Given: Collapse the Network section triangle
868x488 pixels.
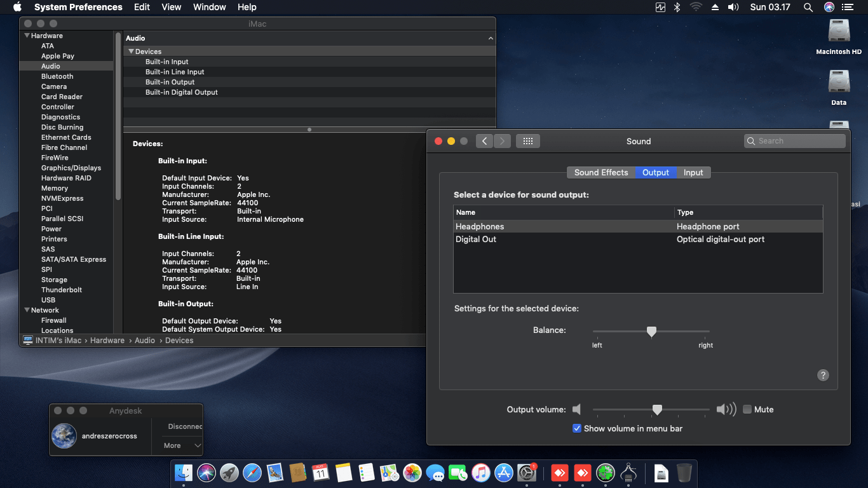Looking at the screenshot, I should 27,310.
